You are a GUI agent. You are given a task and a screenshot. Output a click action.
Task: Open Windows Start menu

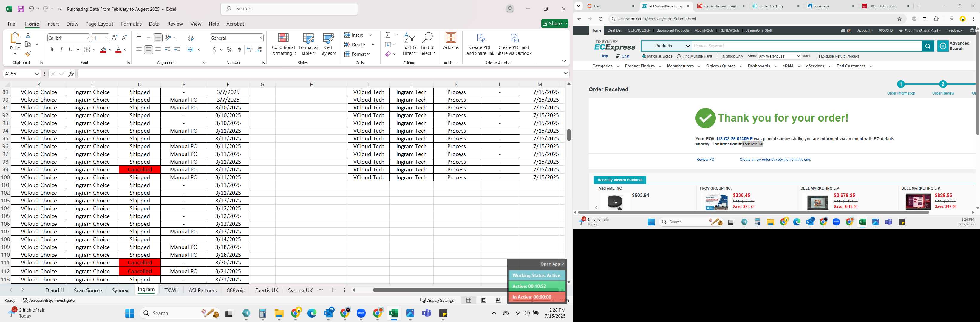coord(129,313)
